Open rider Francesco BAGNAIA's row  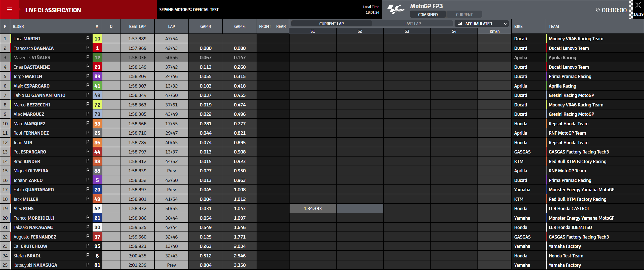(x=33, y=48)
